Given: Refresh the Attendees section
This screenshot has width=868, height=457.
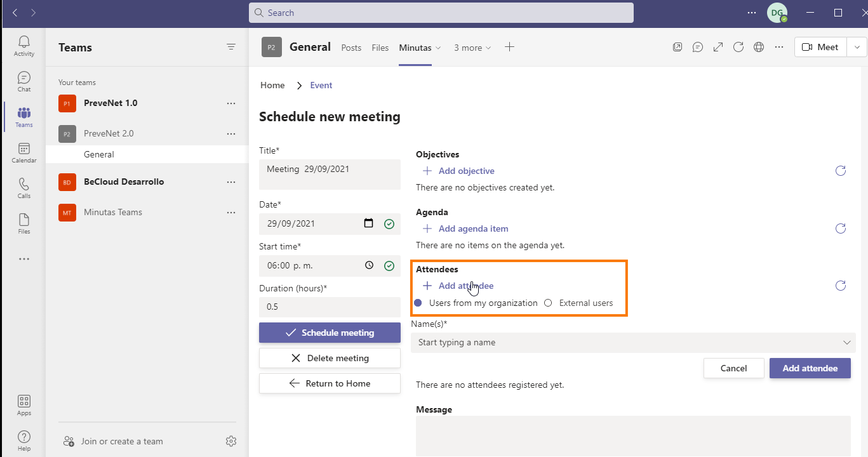Looking at the screenshot, I should point(841,286).
